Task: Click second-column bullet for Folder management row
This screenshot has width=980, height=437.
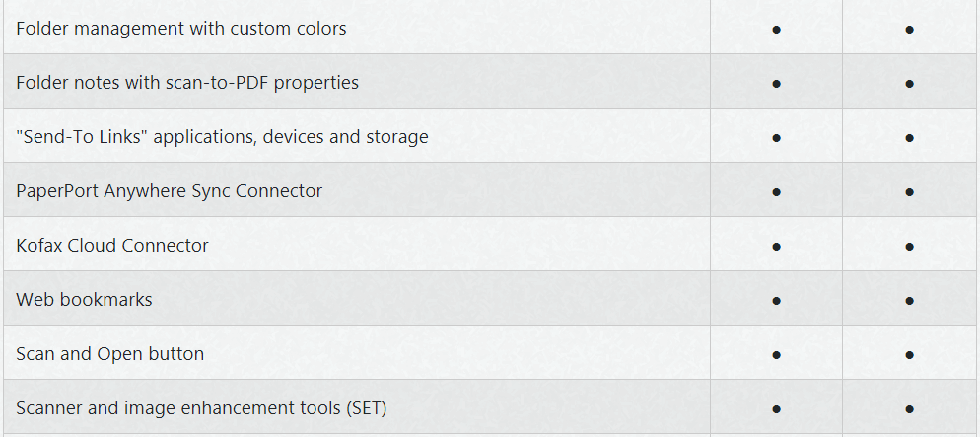Action: [x=909, y=30]
